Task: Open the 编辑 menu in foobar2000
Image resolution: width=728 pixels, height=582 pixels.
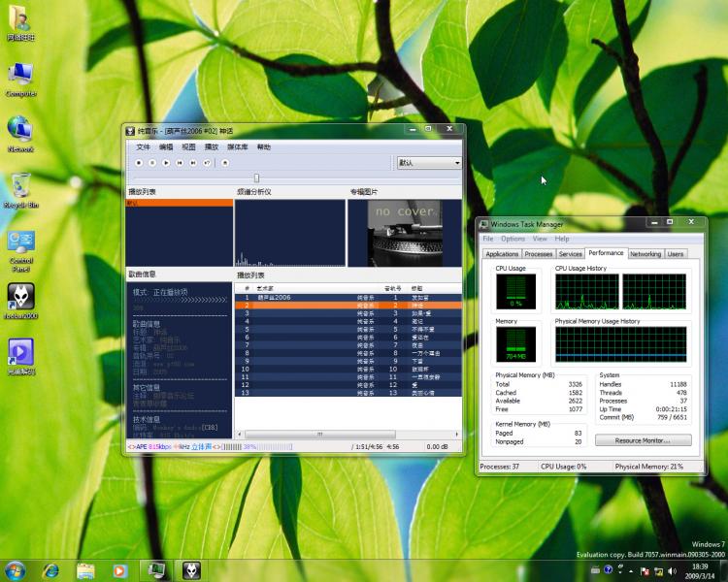Action: click(x=166, y=147)
